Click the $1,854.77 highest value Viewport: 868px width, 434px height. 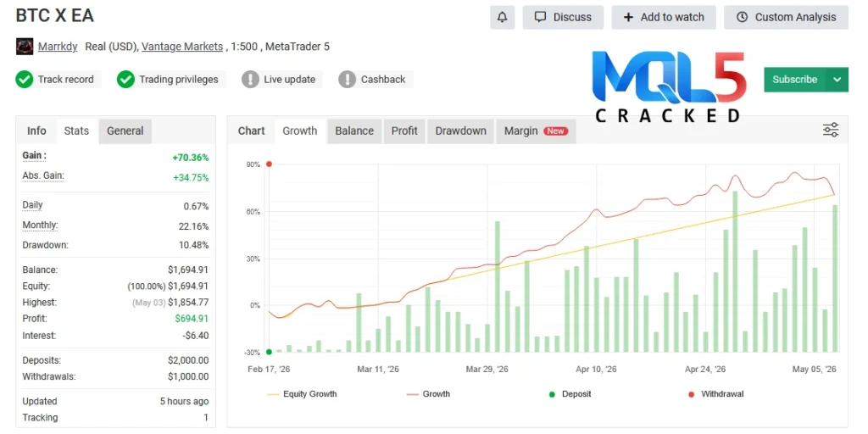pyautogui.click(x=188, y=303)
